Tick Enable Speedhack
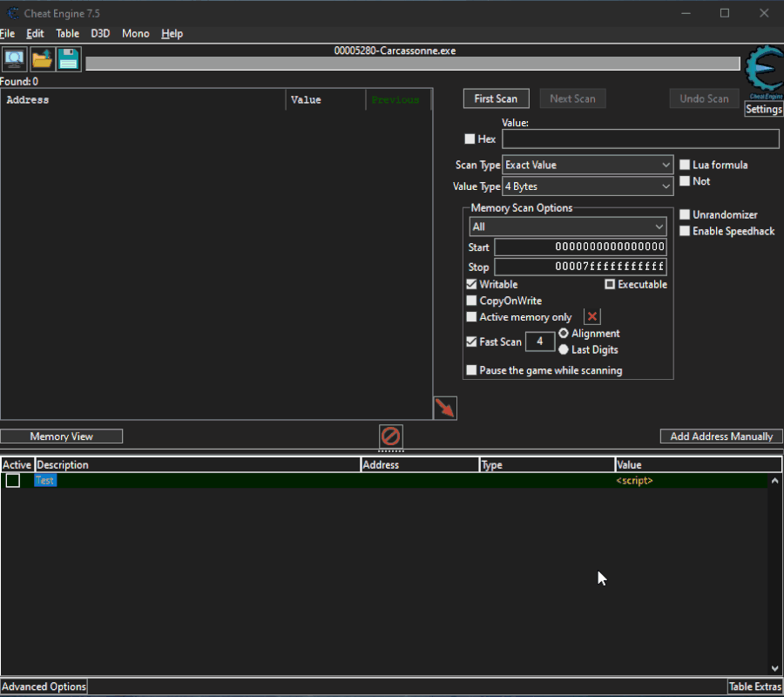Viewport: 784px width, 697px height. coord(685,231)
